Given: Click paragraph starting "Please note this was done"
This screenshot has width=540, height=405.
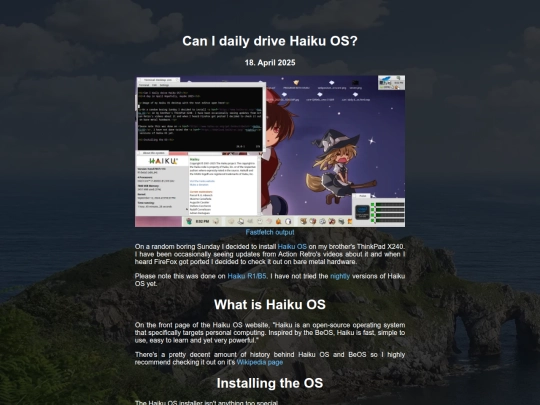Looking at the screenshot, I should 270,280.
